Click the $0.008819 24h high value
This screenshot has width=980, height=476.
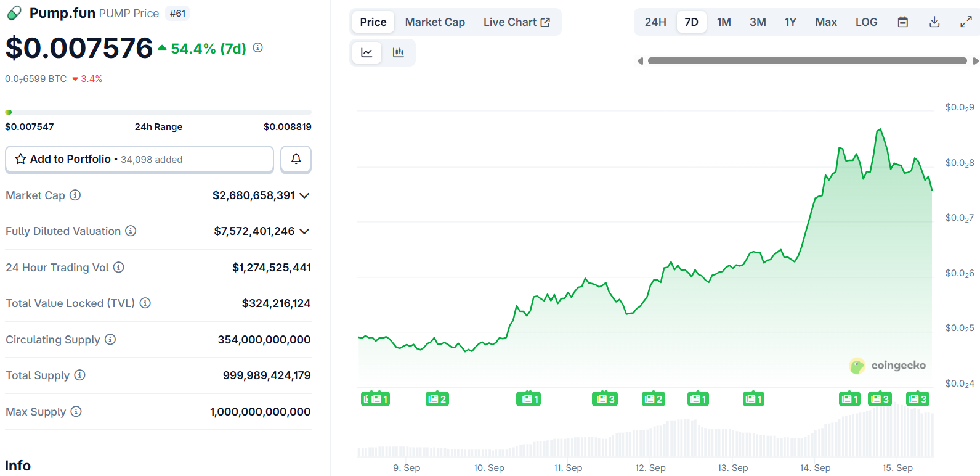coord(287,127)
